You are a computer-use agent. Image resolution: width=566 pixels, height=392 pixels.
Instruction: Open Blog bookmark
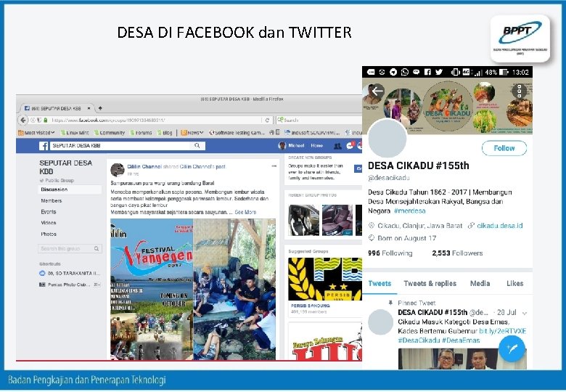165,132
